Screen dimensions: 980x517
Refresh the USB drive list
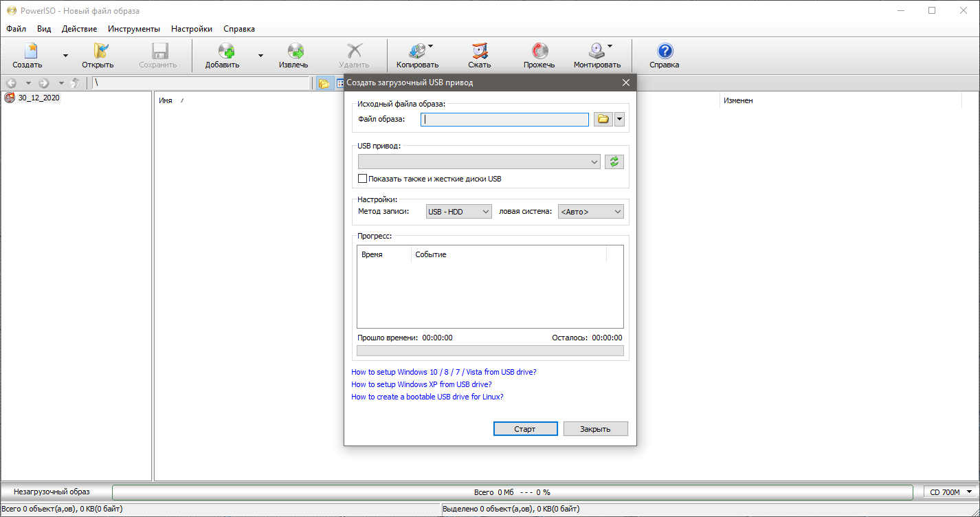(614, 162)
